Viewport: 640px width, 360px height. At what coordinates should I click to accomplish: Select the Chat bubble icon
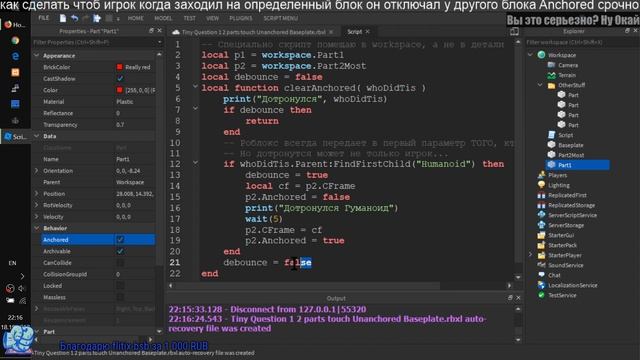pyautogui.click(x=542, y=275)
